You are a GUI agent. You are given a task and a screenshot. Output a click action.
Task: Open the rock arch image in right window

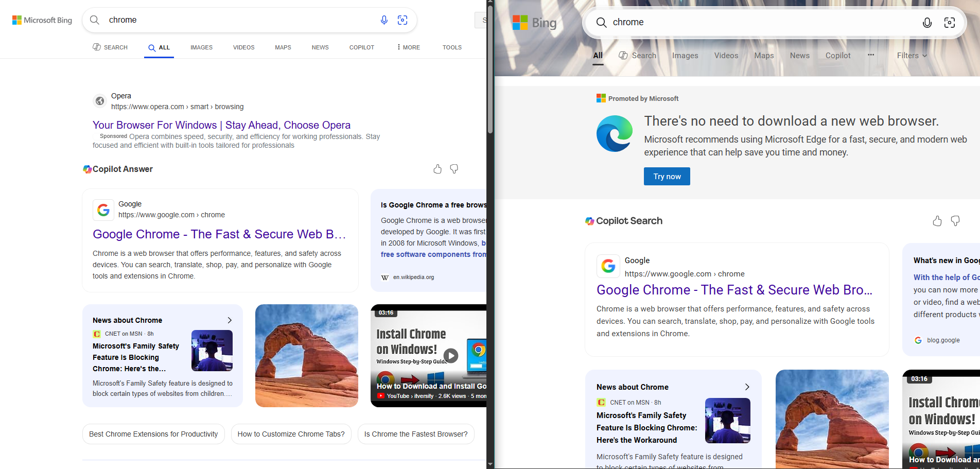832,419
